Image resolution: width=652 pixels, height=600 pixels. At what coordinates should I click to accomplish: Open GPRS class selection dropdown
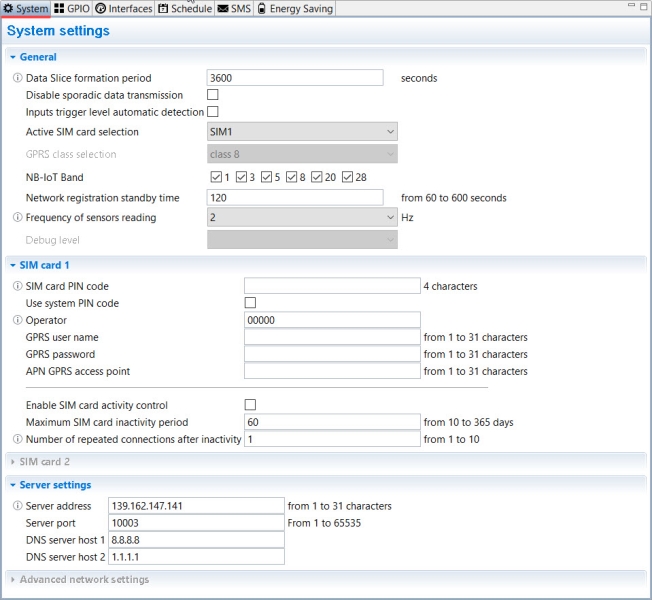pos(302,154)
